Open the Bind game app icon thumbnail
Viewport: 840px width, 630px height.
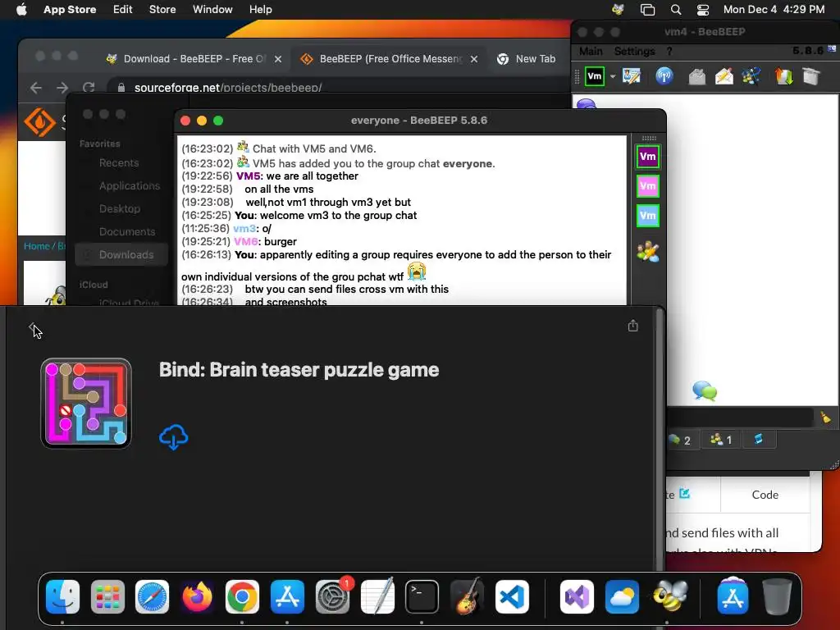[x=86, y=404]
